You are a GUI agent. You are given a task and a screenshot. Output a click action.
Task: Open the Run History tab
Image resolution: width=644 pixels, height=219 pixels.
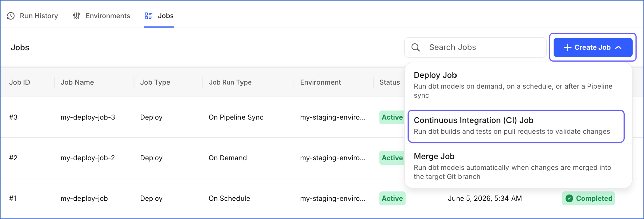[x=33, y=16]
